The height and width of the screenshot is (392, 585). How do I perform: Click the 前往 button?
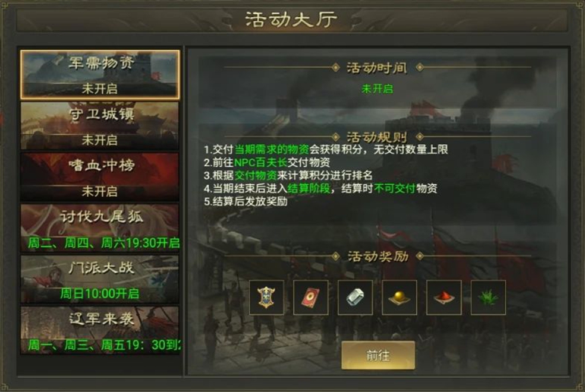pos(378,356)
